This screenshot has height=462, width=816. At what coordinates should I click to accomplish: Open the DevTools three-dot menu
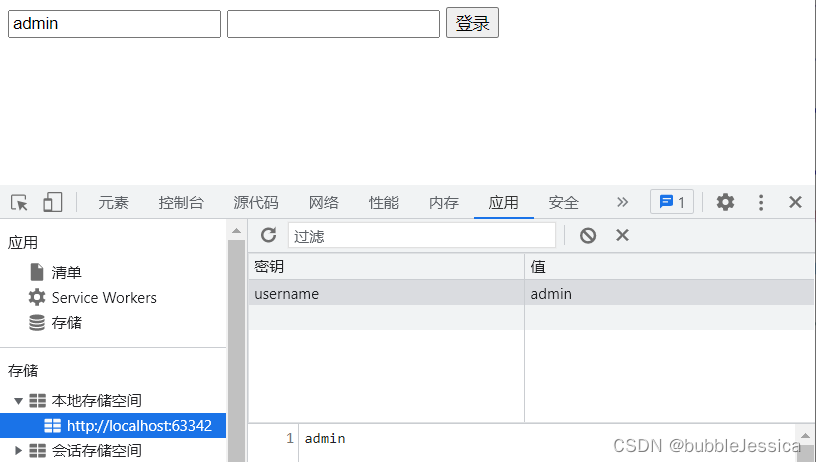click(761, 202)
